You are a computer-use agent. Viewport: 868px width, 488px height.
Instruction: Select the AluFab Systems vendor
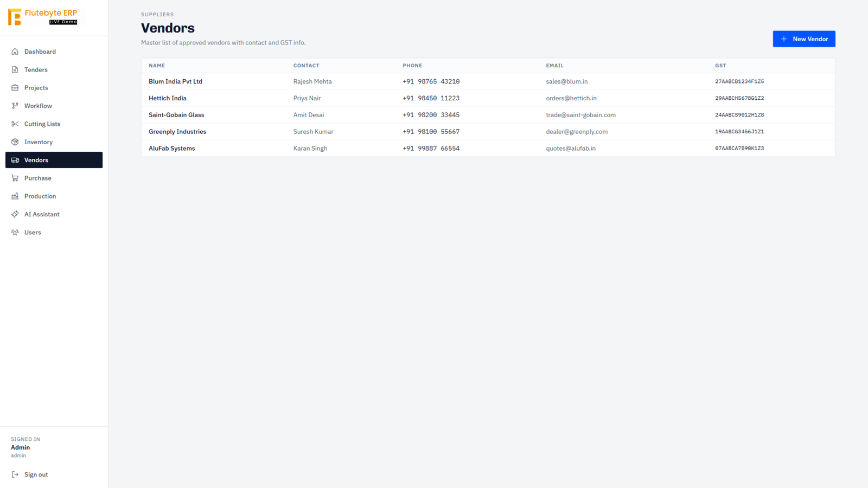pos(172,149)
